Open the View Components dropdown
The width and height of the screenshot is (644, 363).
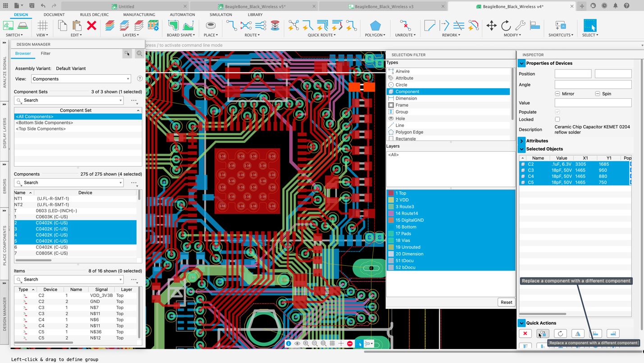(81, 79)
